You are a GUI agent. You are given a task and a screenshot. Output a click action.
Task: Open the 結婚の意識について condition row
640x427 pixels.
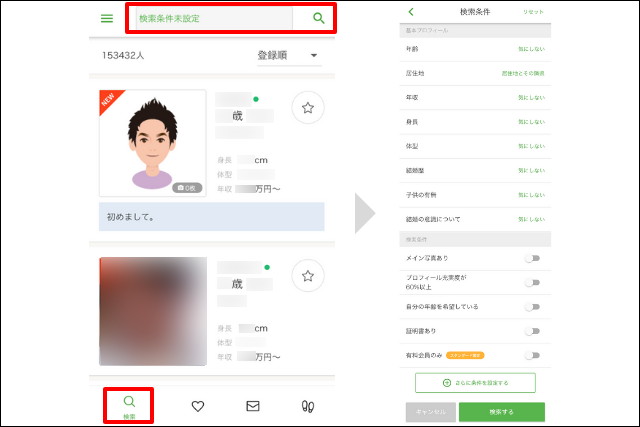pyautogui.click(x=475, y=219)
